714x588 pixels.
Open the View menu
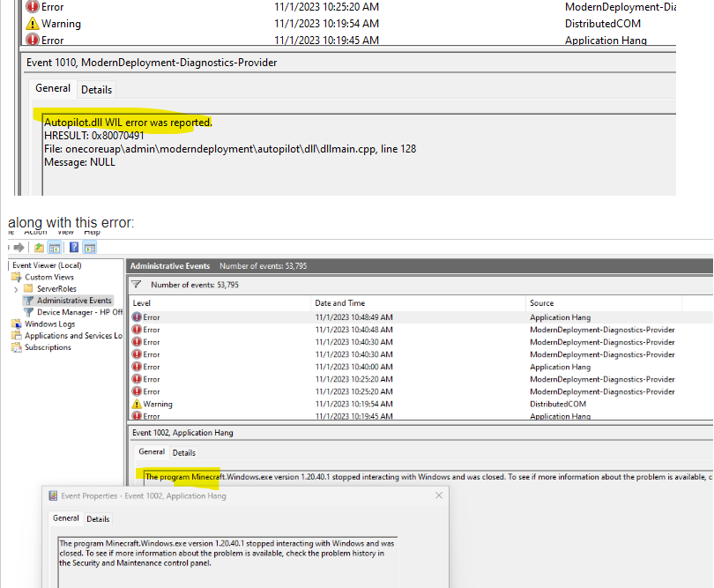(66, 232)
